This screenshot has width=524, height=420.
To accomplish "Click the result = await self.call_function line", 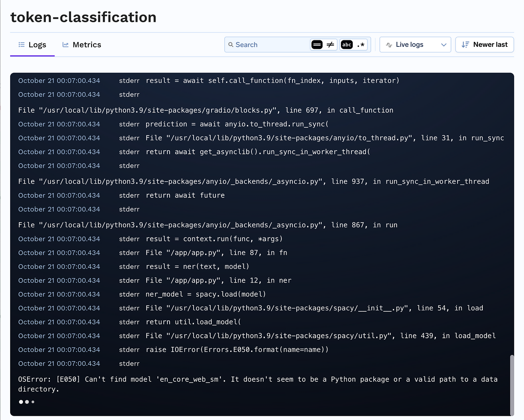I will point(272,81).
